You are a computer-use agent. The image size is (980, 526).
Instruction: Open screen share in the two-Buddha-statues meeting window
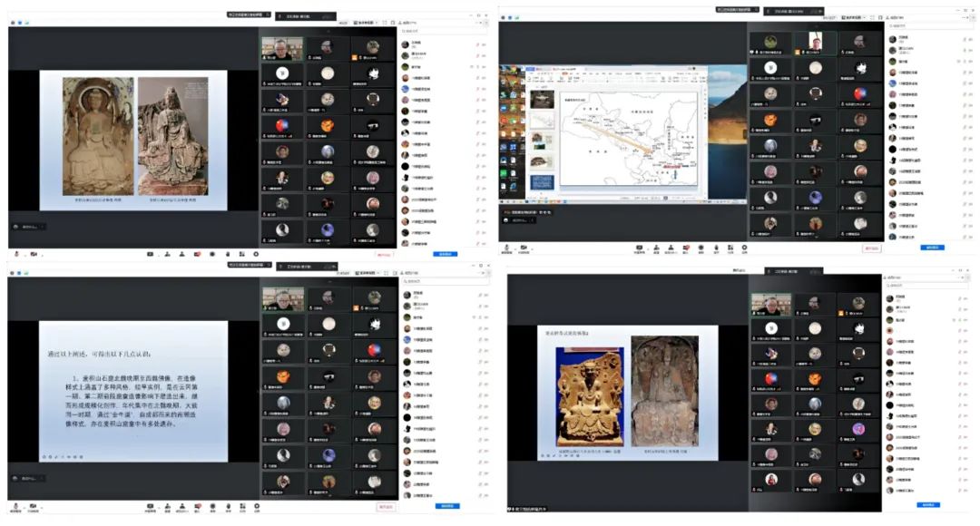pos(150,254)
